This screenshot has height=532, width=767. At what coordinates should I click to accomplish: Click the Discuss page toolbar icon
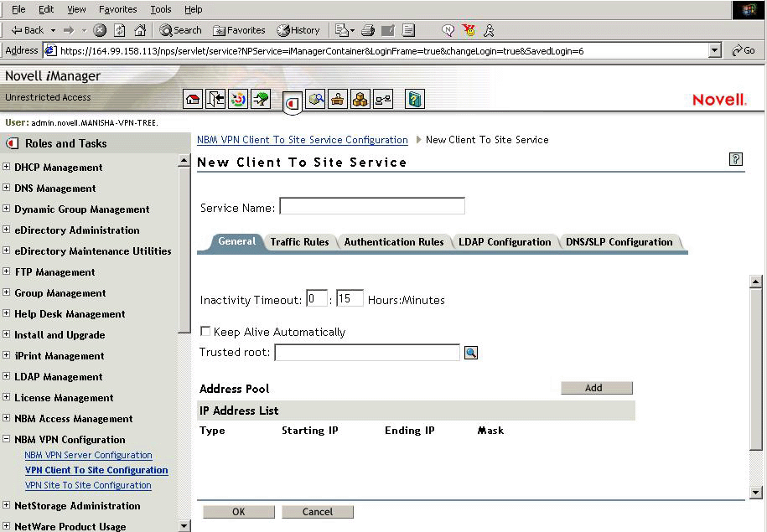[x=408, y=30]
